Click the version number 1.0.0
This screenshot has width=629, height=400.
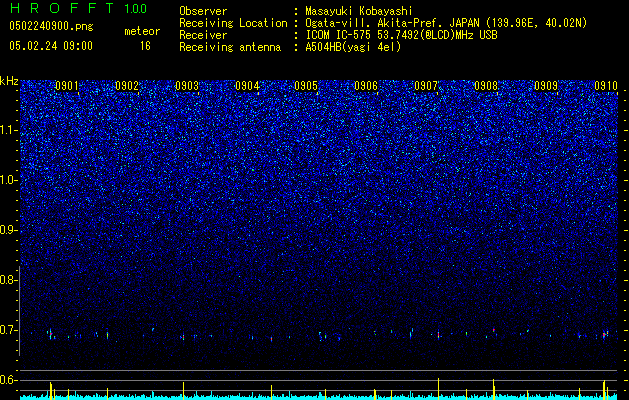pyautogui.click(x=136, y=9)
